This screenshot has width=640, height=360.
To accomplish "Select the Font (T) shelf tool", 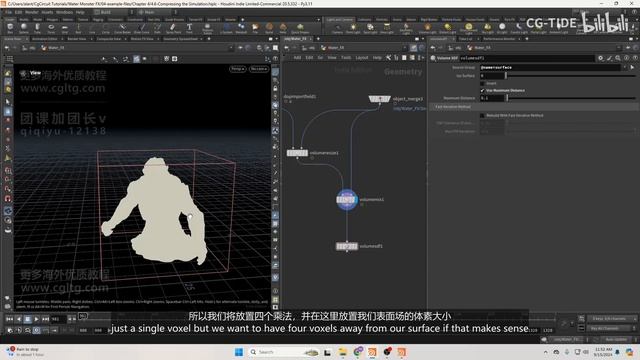I will coord(189,28).
